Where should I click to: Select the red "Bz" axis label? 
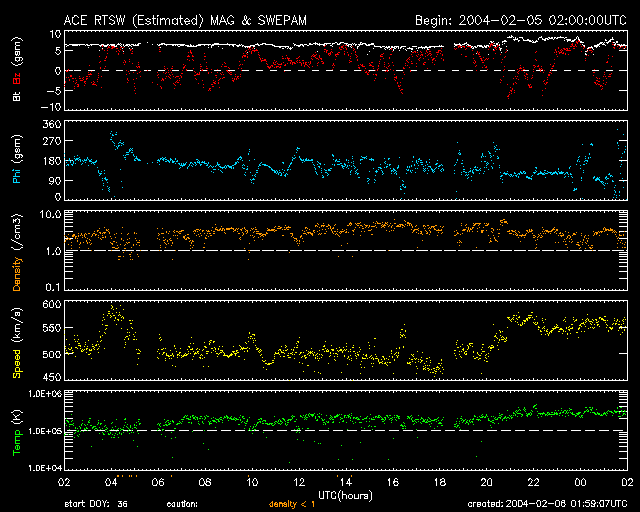coord(17,78)
